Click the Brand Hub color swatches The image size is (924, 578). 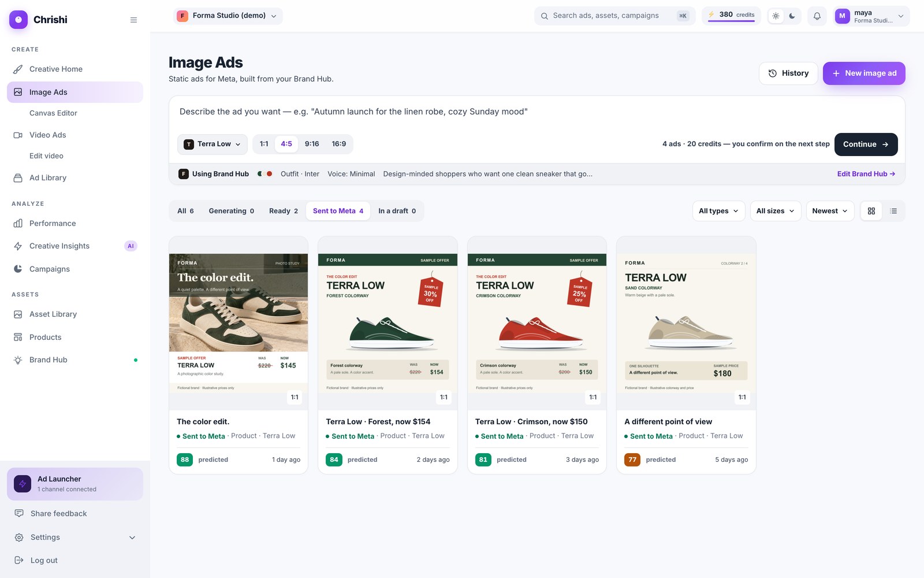click(265, 174)
